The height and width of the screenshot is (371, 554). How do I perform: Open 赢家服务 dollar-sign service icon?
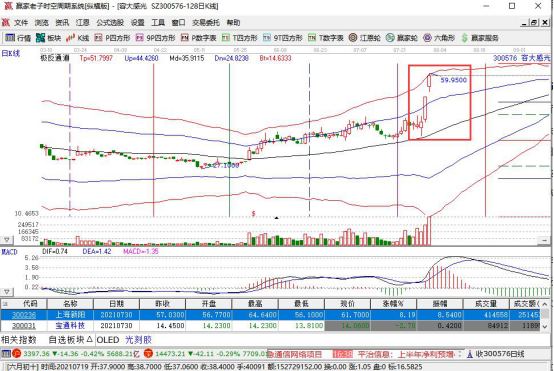[x=480, y=38]
